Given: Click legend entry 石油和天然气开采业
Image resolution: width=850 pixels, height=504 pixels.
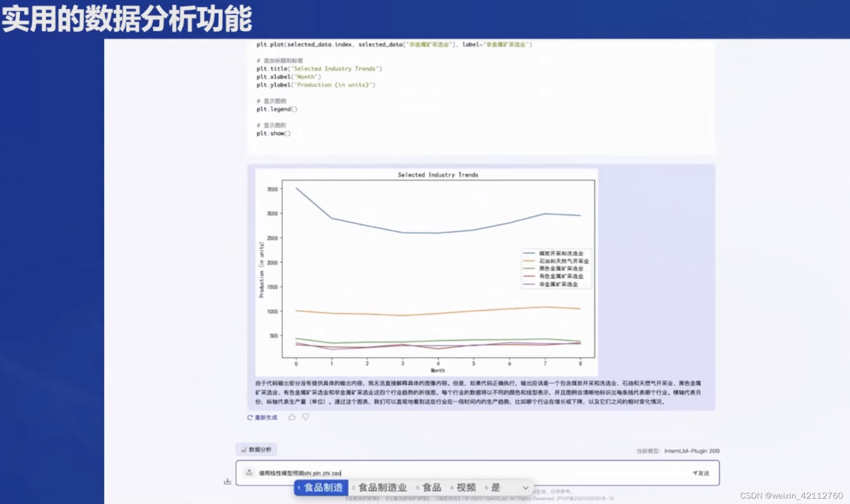Looking at the screenshot, I should click(x=556, y=261).
